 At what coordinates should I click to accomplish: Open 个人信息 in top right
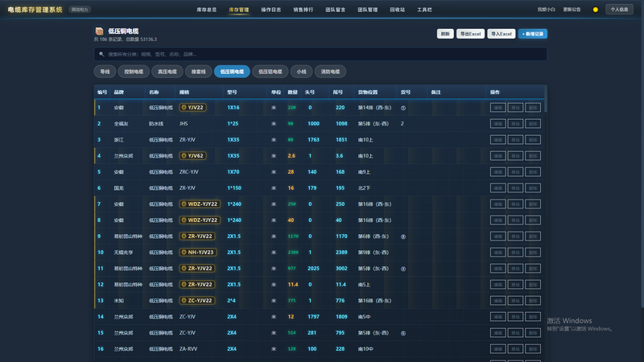(619, 10)
